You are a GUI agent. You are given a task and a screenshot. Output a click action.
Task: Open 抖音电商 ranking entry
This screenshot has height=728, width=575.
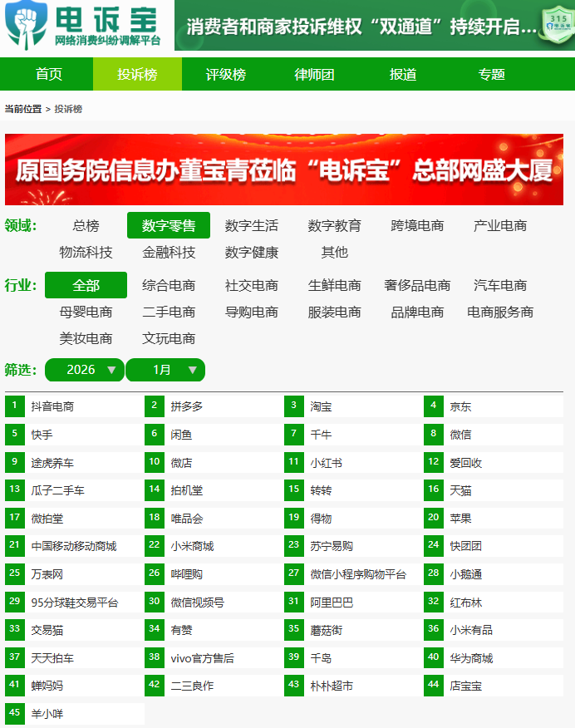(52, 406)
